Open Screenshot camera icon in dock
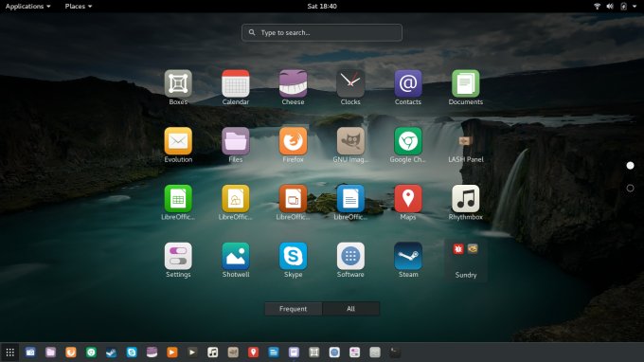The width and height of the screenshot is (644, 362). [30, 353]
